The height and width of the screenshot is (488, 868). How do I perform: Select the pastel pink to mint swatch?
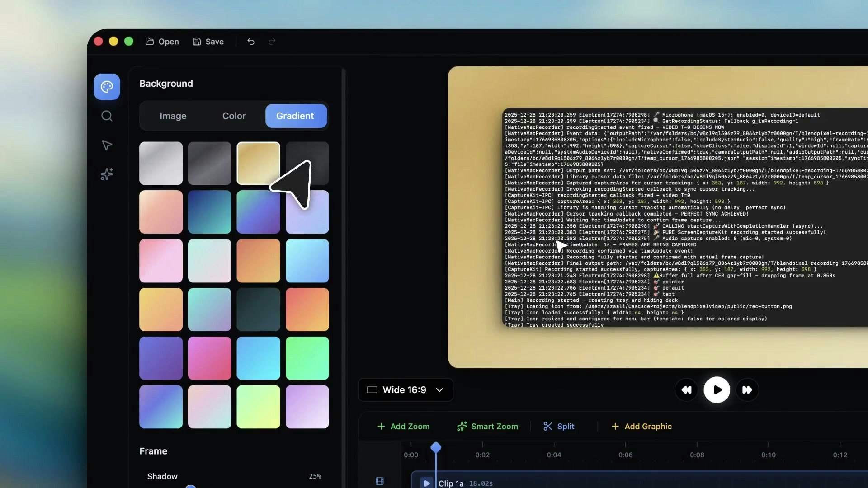point(210,407)
